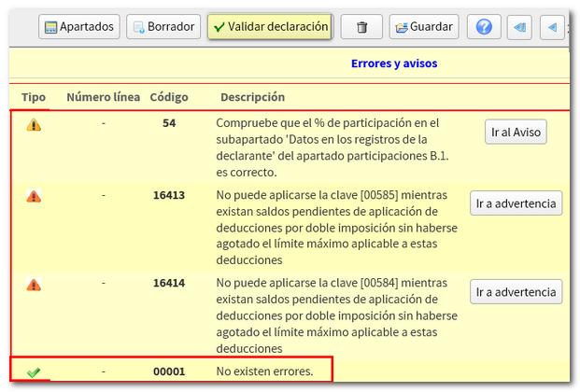Select red warning icon for code 16414
This screenshot has height=392, width=580.
[x=34, y=285]
